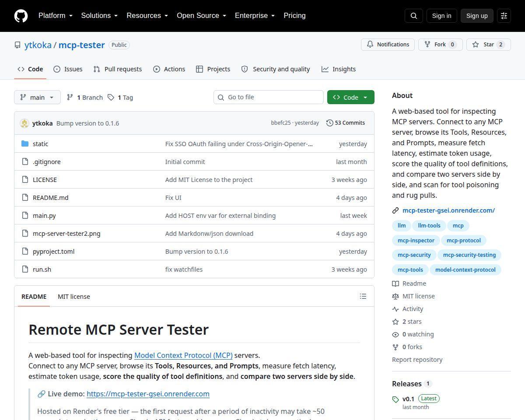
Task: Click the link icon beside website URL
Action: click(395, 210)
